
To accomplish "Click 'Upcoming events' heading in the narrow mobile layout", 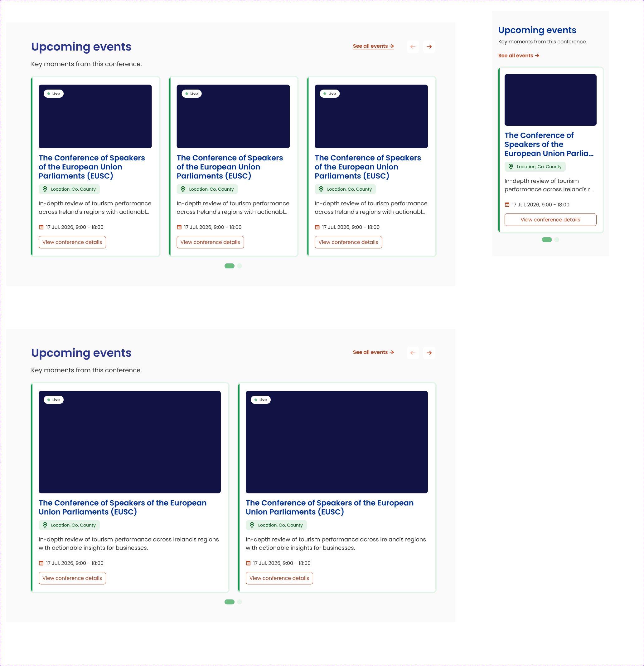I will (537, 30).
